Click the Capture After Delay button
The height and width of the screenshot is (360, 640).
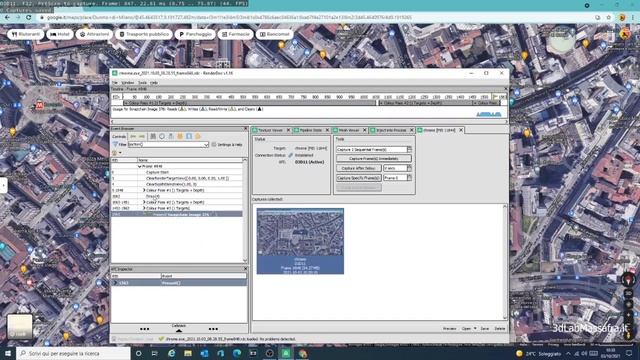pos(358,168)
